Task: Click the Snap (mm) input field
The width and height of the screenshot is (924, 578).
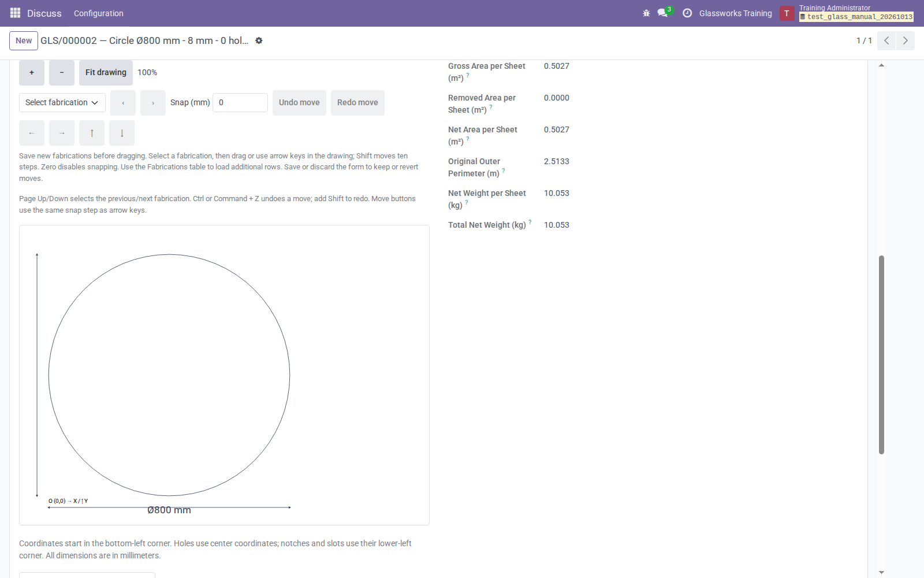Action: tap(240, 102)
